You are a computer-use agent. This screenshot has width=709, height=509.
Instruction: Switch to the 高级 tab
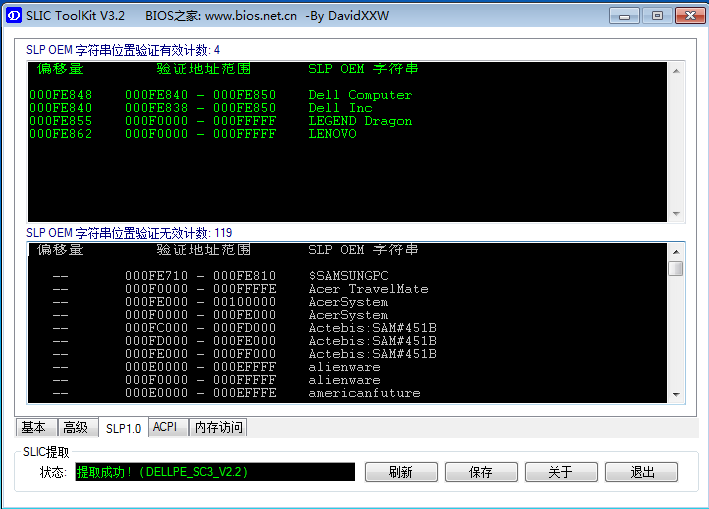click(x=76, y=427)
